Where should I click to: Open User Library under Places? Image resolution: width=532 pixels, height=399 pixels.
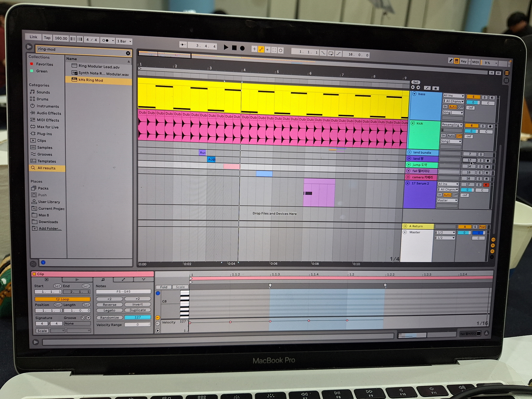click(49, 202)
